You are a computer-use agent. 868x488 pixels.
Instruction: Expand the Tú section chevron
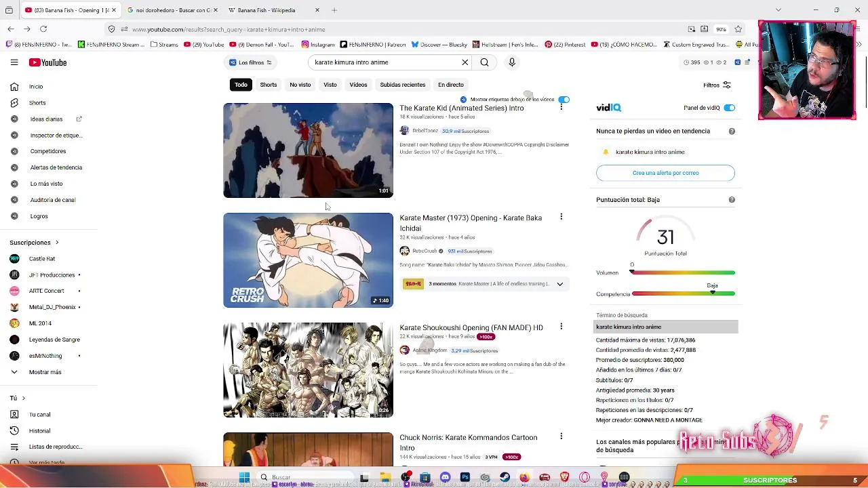point(23,398)
